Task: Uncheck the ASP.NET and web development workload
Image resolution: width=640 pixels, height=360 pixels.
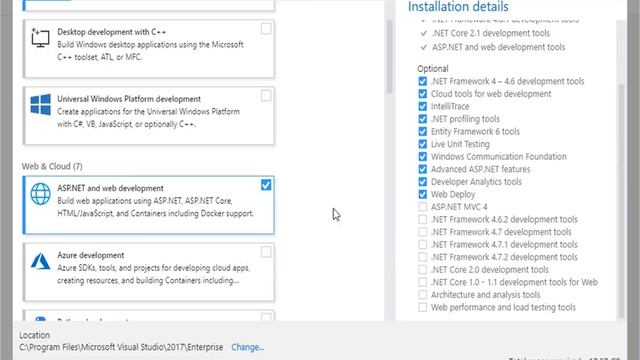Action: (266, 185)
